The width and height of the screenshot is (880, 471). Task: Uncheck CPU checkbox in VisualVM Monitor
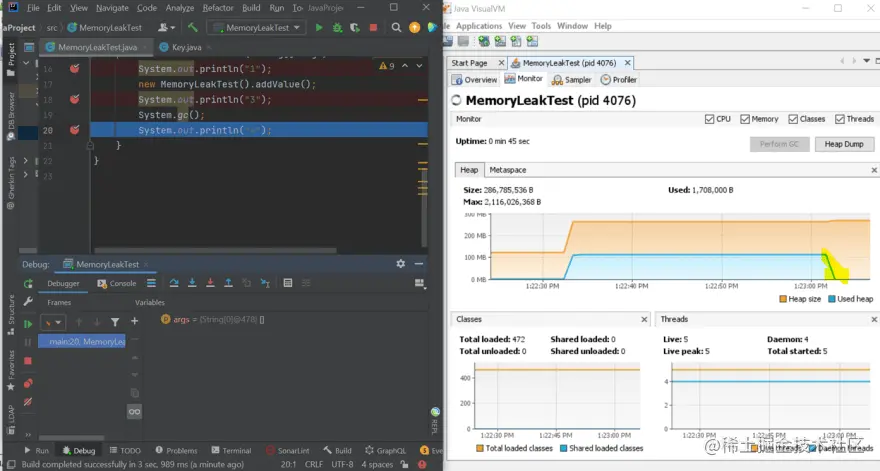click(x=709, y=119)
